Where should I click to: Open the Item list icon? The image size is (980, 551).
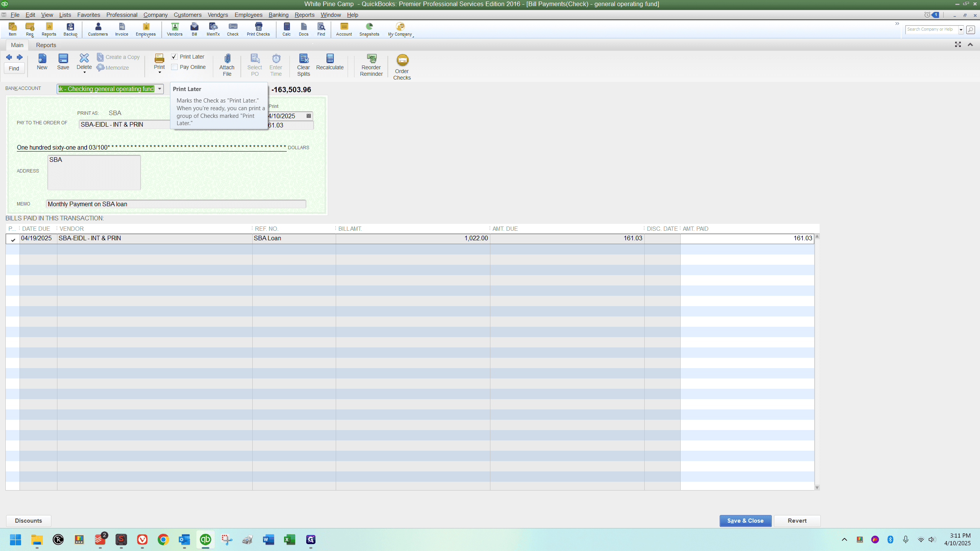pos(13,29)
